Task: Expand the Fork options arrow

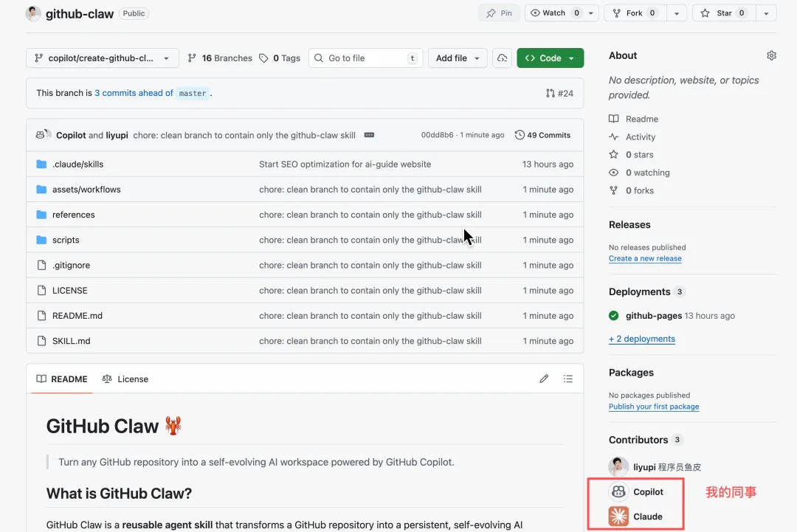Action: click(x=677, y=13)
